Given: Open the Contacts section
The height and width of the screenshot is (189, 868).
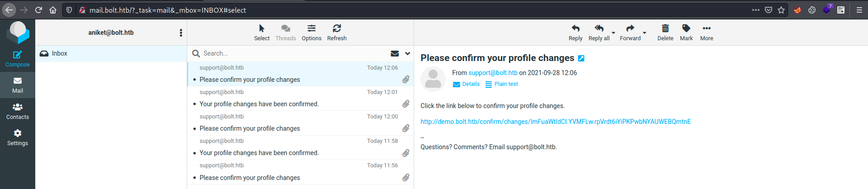Looking at the screenshot, I should pyautogui.click(x=17, y=111).
